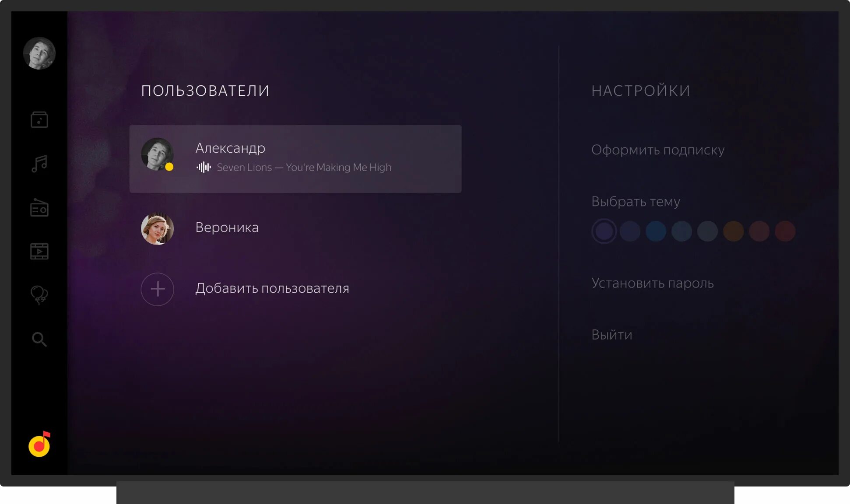Open the music collection sidebar icon

click(39, 119)
